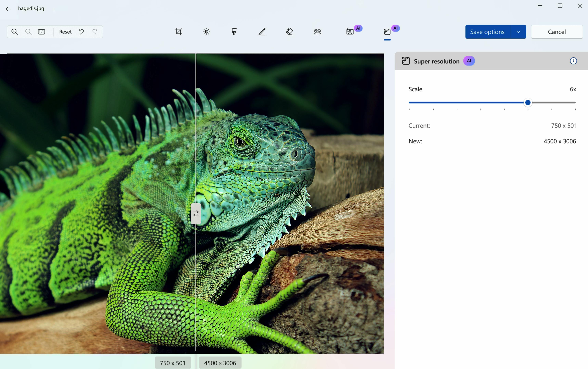This screenshot has width=588, height=369.
Task: Select the Filter brush tool
Action: [234, 32]
